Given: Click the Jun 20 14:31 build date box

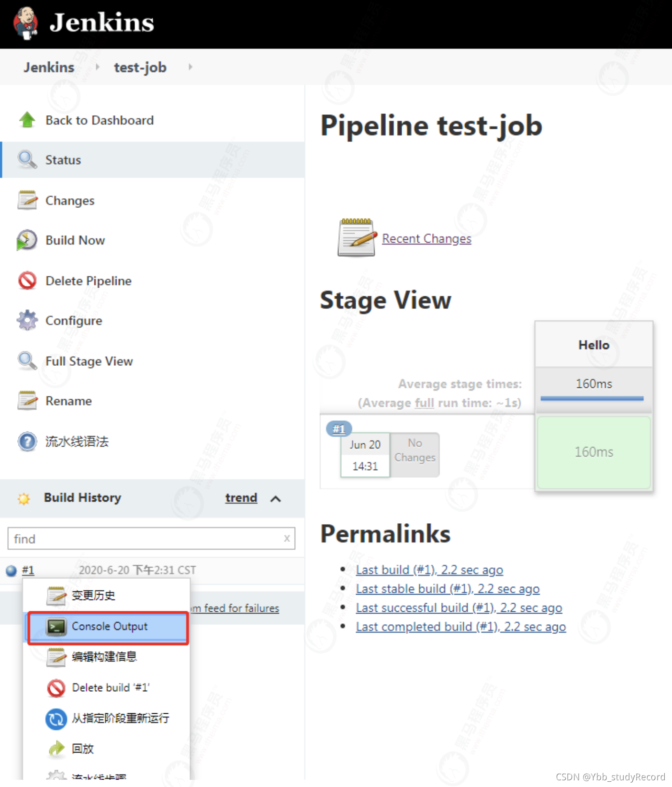Looking at the screenshot, I should tap(365, 455).
